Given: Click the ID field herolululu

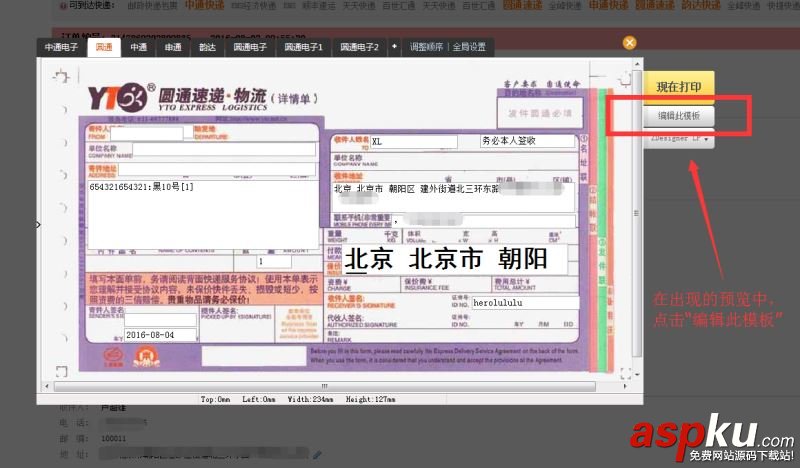Looking at the screenshot, I should pos(525,303).
